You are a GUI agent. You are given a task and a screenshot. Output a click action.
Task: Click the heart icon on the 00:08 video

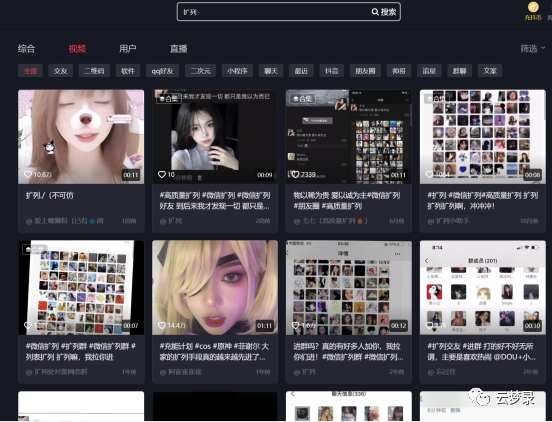(x=429, y=175)
